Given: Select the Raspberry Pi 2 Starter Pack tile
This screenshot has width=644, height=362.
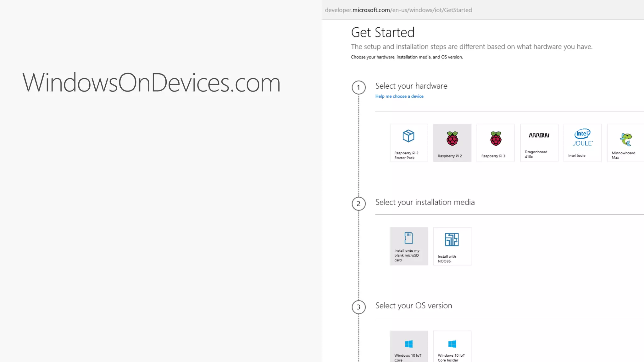Looking at the screenshot, I should coord(409,143).
